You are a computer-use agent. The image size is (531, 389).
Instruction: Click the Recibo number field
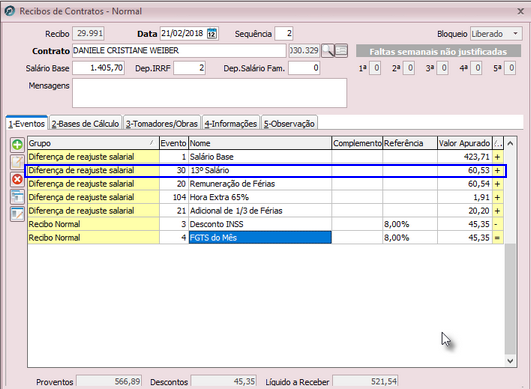89,34
